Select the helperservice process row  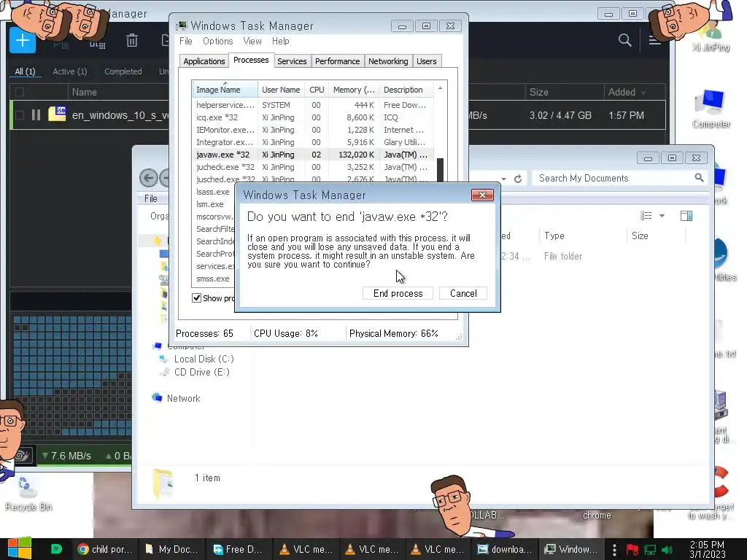[x=312, y=105]
